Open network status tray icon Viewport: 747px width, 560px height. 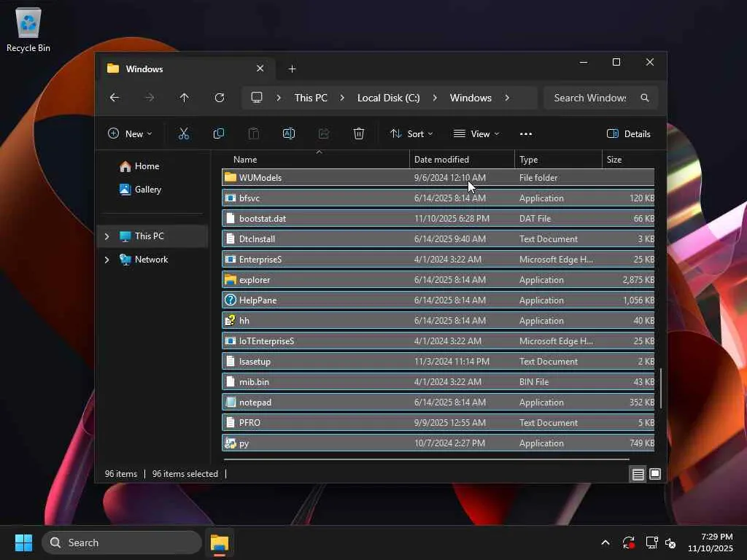coord(651,542)
